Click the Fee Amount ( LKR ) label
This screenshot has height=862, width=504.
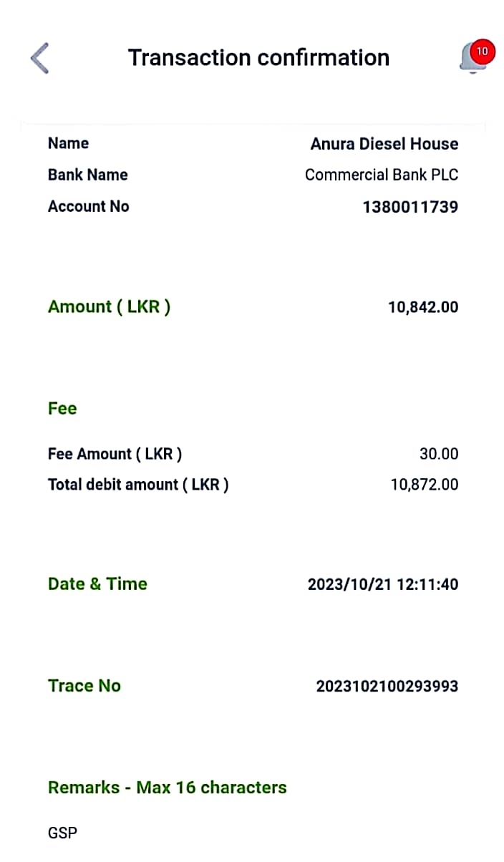(x=115, y=454)
